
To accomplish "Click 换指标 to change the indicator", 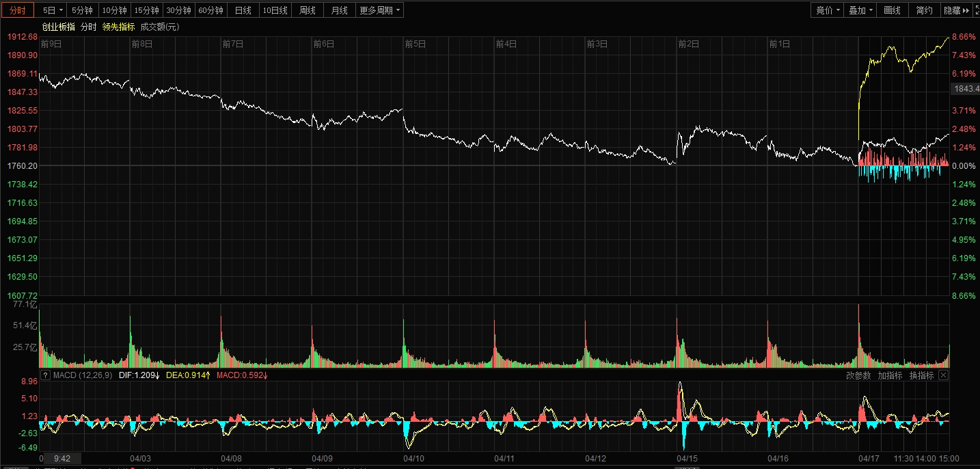I will (921, 375).
